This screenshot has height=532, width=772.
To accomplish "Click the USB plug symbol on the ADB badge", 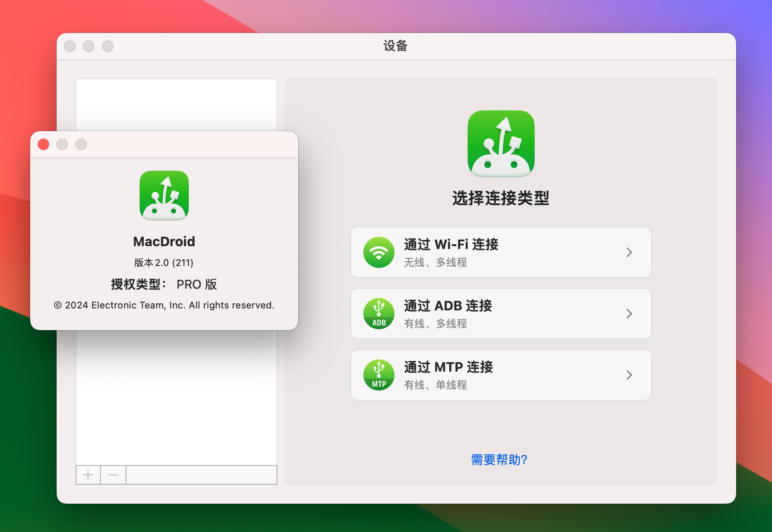I will (378, 309).
